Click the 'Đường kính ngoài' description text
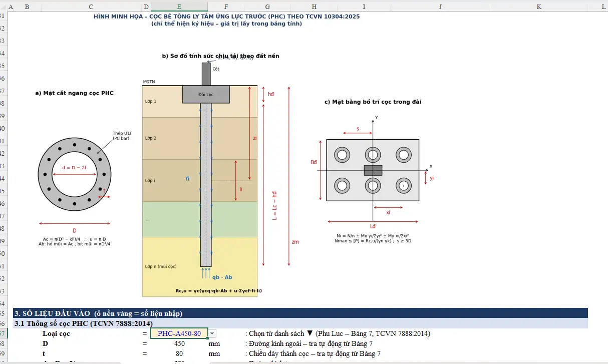608x364 pixels. pyautogui.click(x=309, y=343)
